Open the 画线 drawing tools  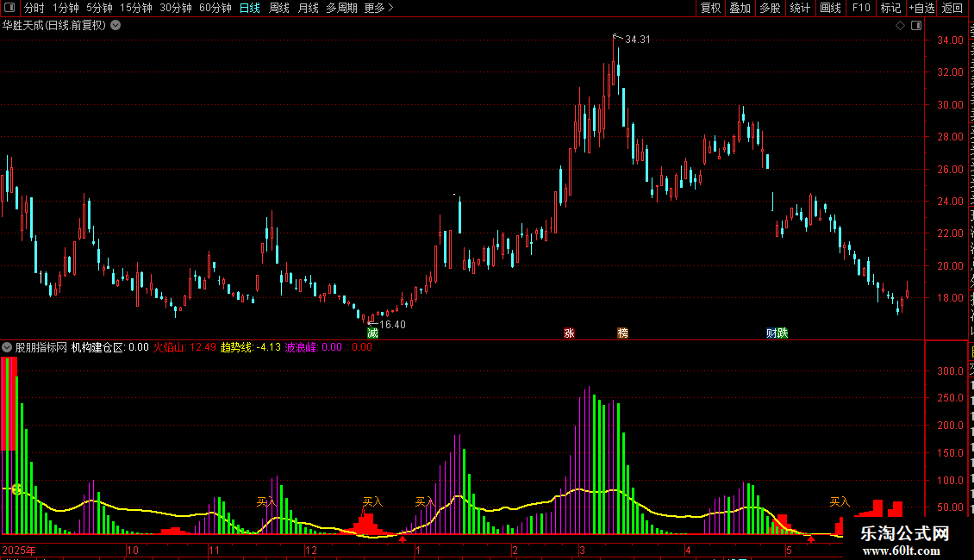coord(830,8)
